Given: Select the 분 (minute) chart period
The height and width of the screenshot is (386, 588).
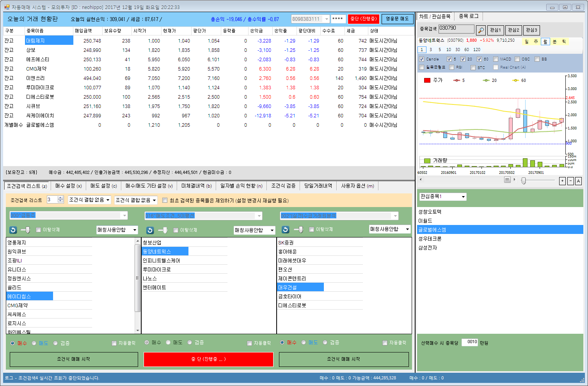Looking at the screenshot, I should [554, 41].
